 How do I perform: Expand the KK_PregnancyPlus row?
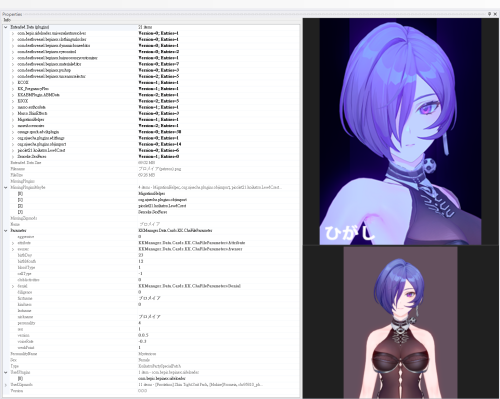pos(13,89)
